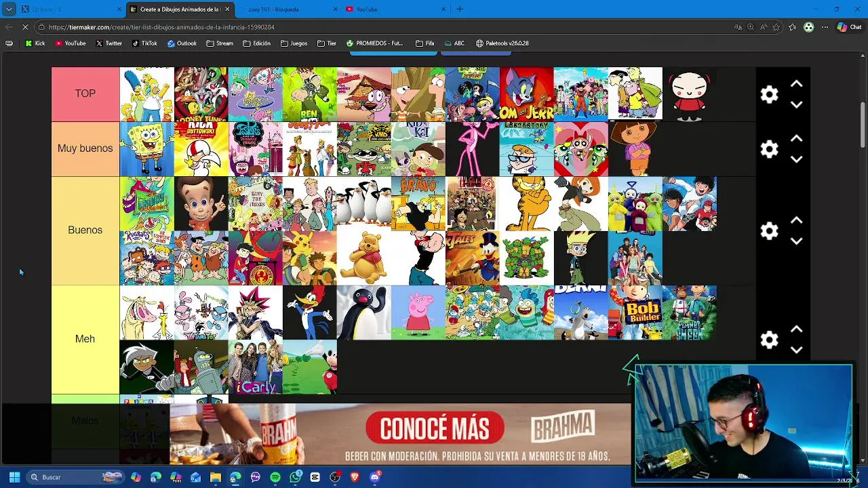This screenshot has width=868, height=488.
Task: Open settings gear for the Buenos tier
Action: point(769,231)
